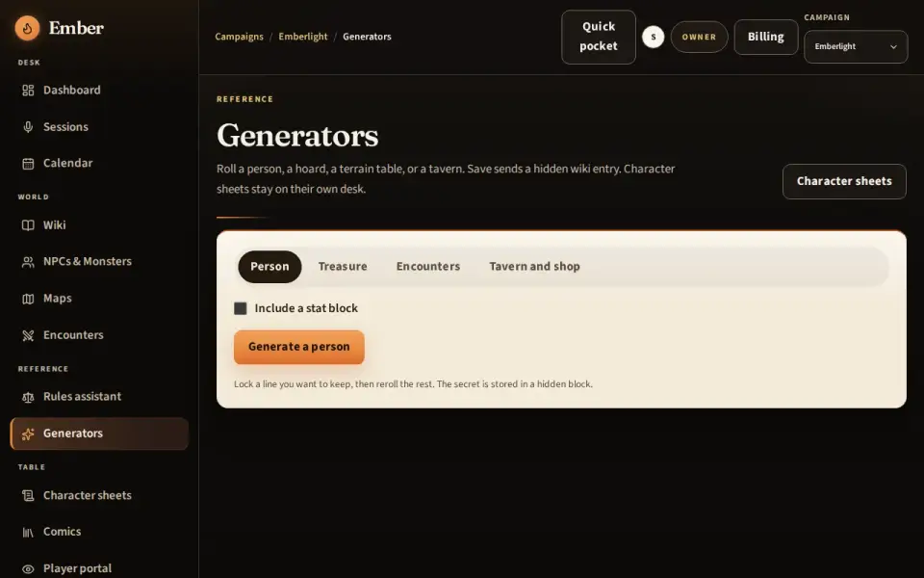Open Calendar label in the sidebar
Screen dimensions: 924x578
[x=67, y=164]
